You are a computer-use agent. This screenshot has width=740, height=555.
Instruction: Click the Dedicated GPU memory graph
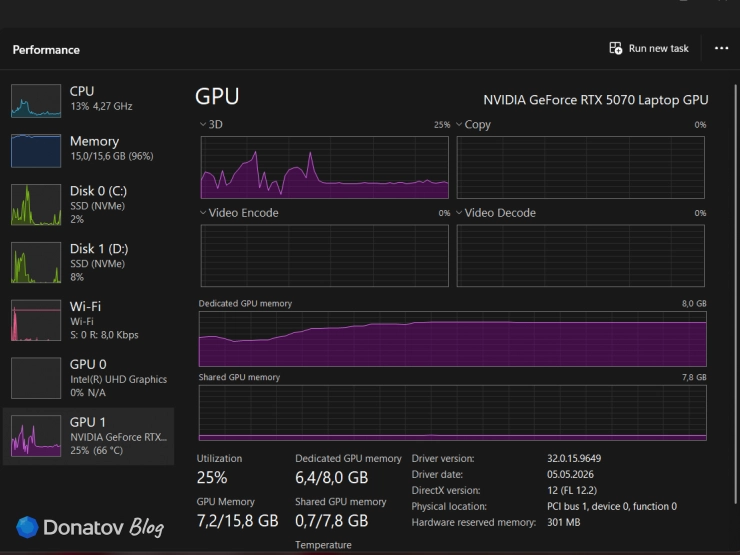coord(453,338)
